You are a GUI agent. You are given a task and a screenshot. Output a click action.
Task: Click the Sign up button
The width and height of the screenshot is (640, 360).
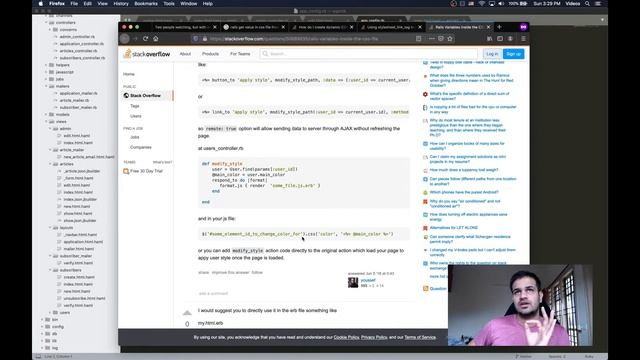(513, 54)
